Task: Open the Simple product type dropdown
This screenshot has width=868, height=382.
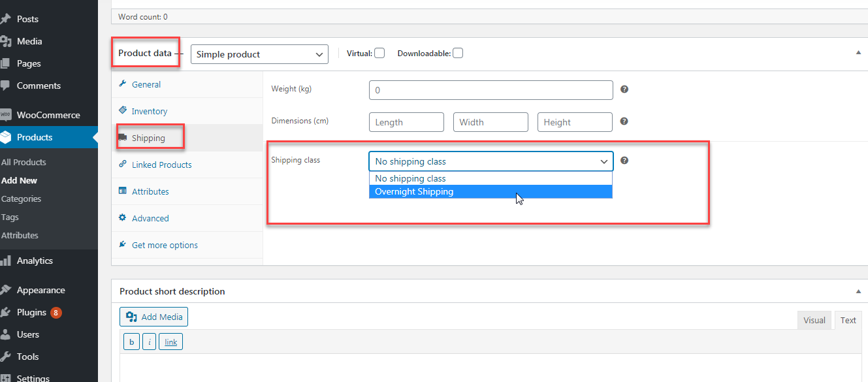Action: click(259, 54)
